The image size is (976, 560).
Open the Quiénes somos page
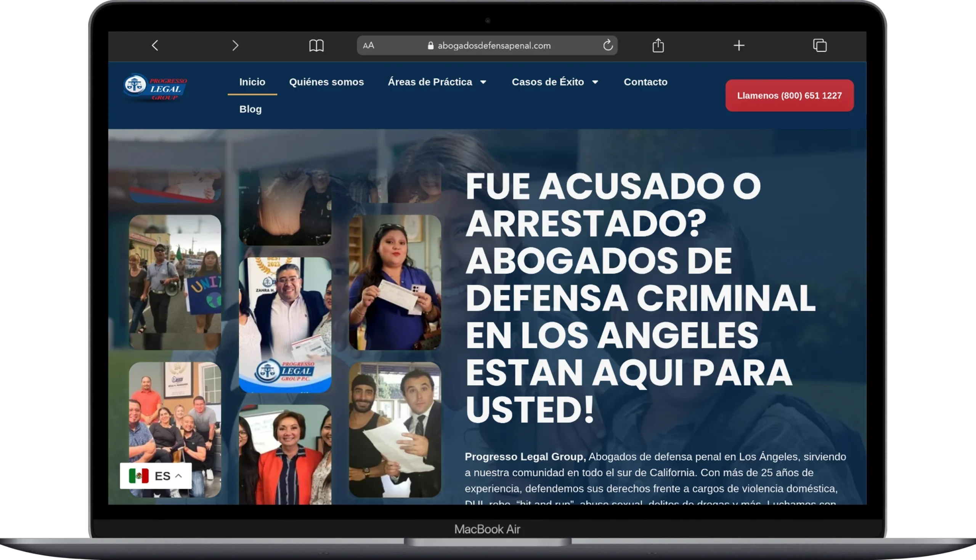[326, 82]
